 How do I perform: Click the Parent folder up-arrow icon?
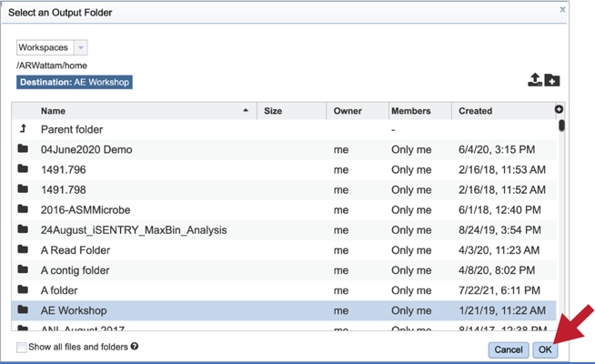[23, 129]
